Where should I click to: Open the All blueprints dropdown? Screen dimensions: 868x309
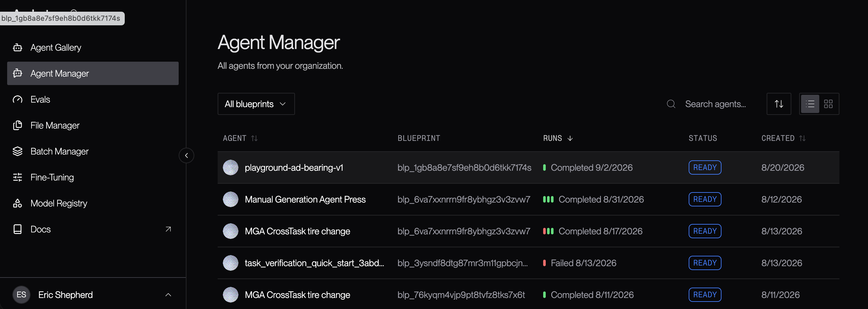[x=256, y=104]
